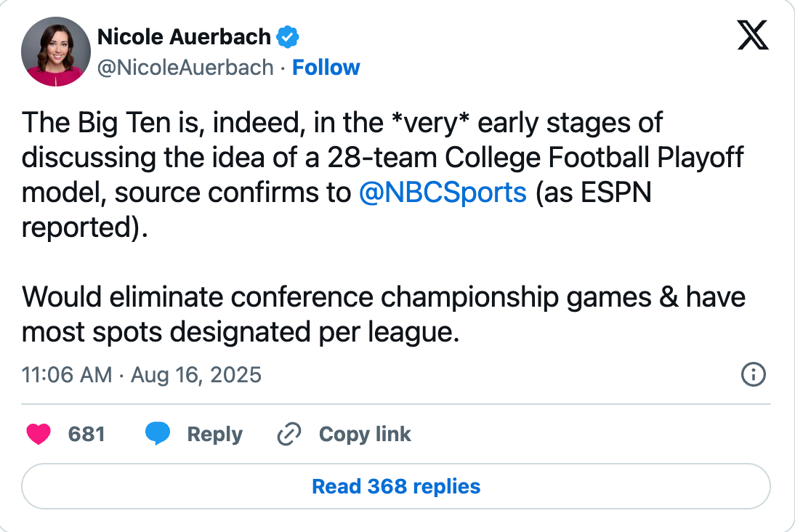Click the 11:06 AM Aug 16, 2025 timestamp
Screen dimensions: 795x532
(142, 375)
